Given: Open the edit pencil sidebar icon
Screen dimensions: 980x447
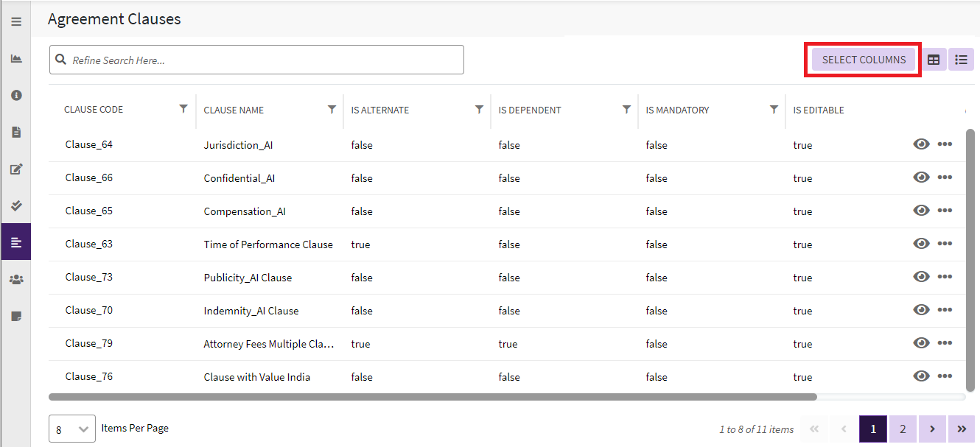Looking at the screenshot, I should tap(15, 169).
